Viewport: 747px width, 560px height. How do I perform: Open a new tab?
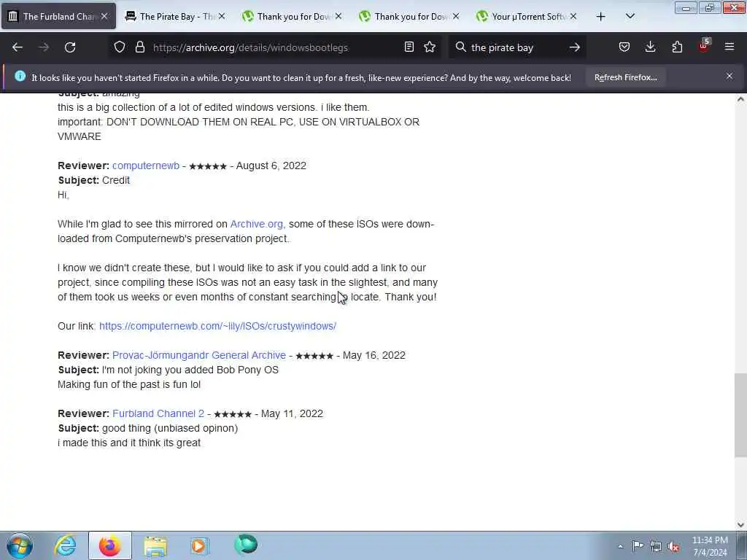tap(601, 17)
